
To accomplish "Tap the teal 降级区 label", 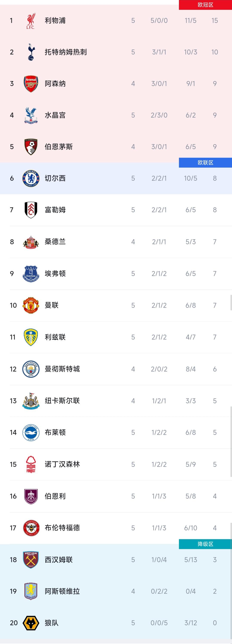I will pos(206,544).
